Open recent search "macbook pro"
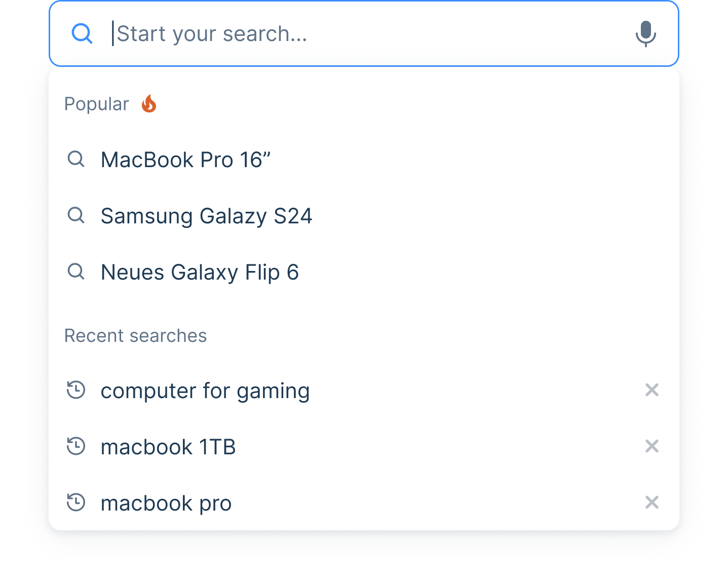Image resolution: width=728 pixels, height=585 pixels. click(x=166, y=503)
